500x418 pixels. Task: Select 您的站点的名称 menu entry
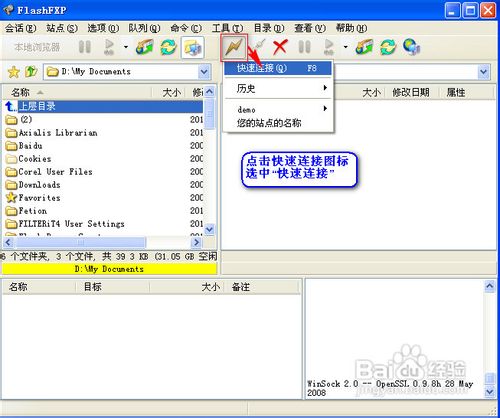[278, 123]
